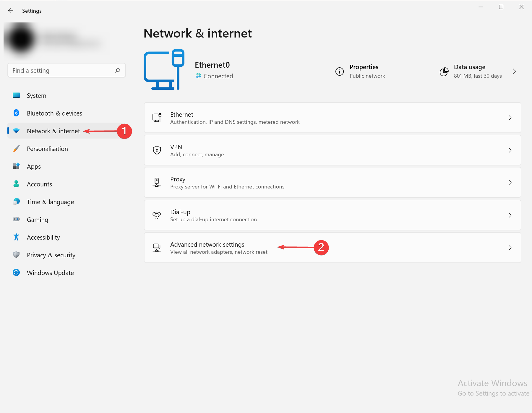Image resolution: width=532 pixels, height=413 pixels.
Task: Click the Connected status text
Action: (x=218, y=76)
